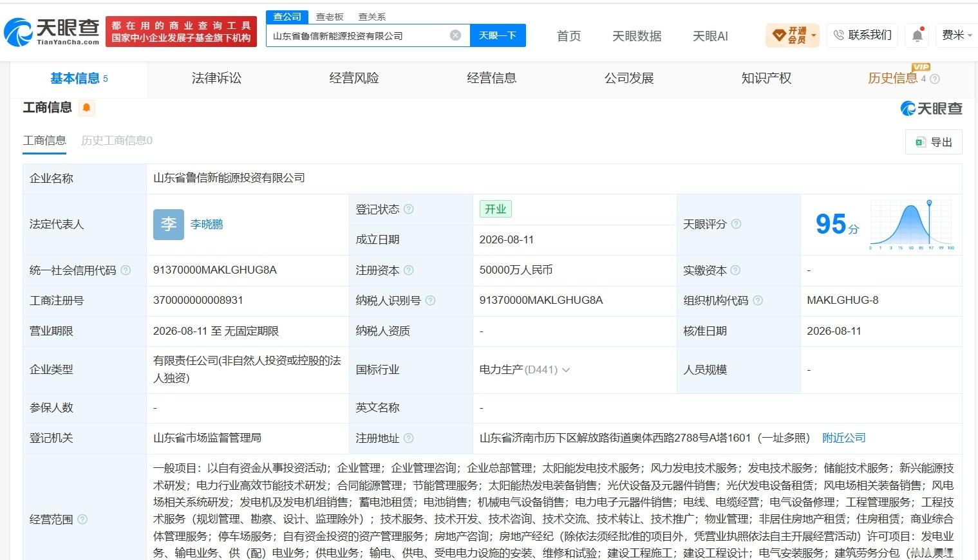Image resolution: width=978 pixels, height=560 pixels.
Task: Expand the 费米 user account menu
Action: click(x=957, y=35)
